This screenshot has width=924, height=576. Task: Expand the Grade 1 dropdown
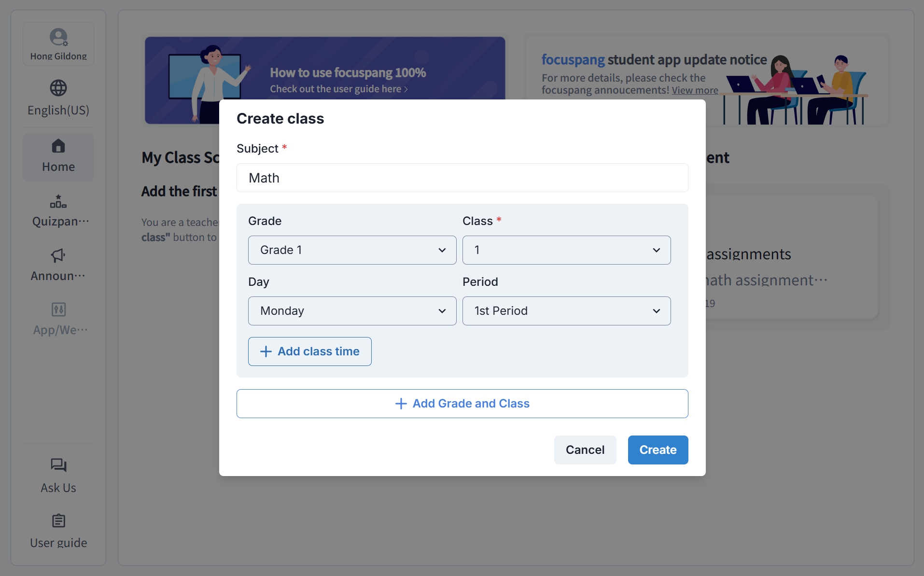point(352,250)
